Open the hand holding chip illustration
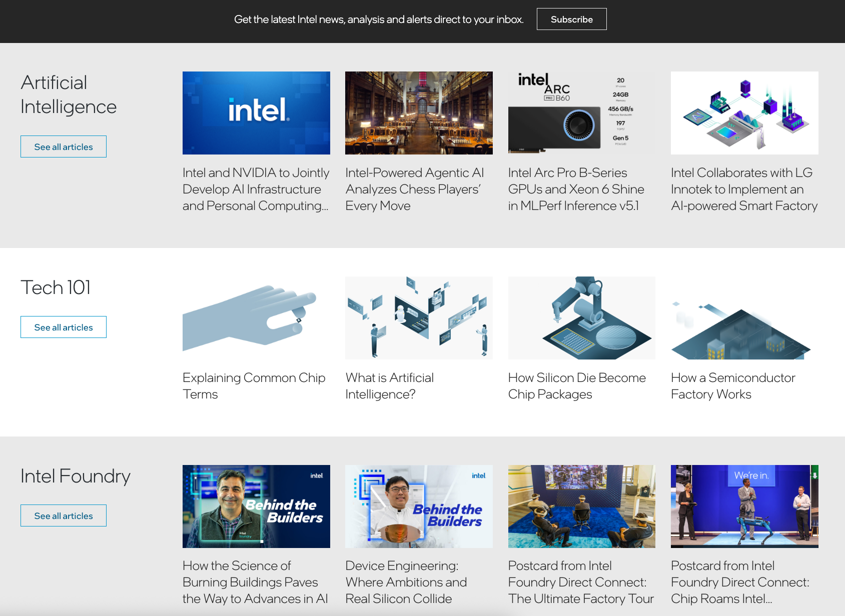The height and width of the screenshot is (616, 845). [256, 318]
